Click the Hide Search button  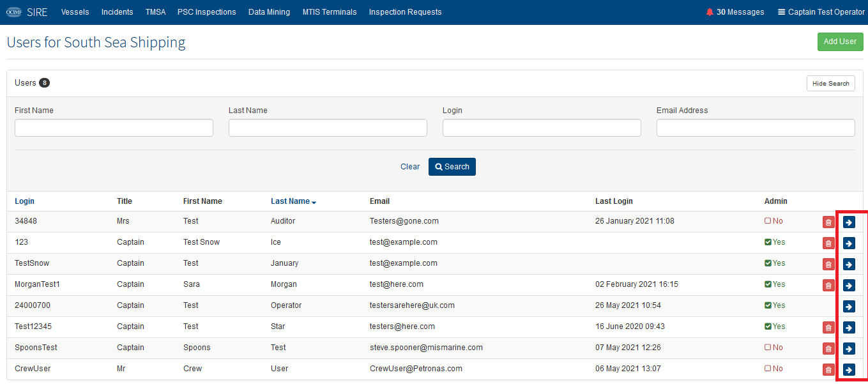[830, 84]
